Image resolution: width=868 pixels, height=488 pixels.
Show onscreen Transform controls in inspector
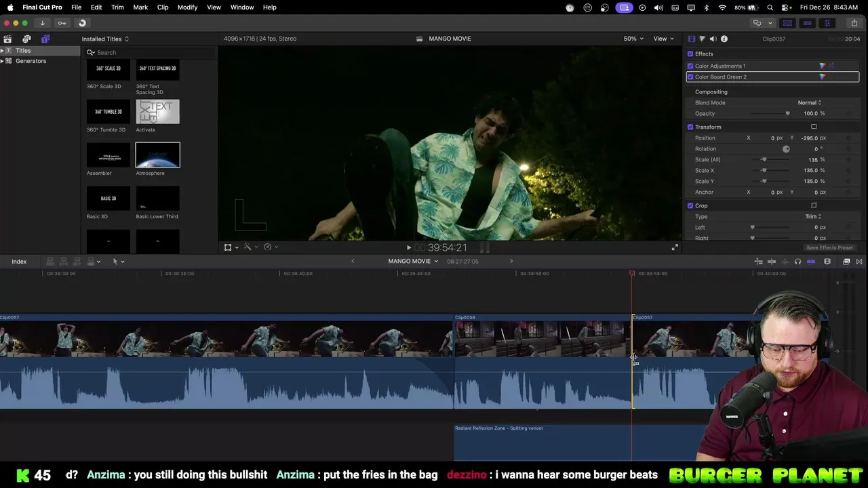pos(814,127)
